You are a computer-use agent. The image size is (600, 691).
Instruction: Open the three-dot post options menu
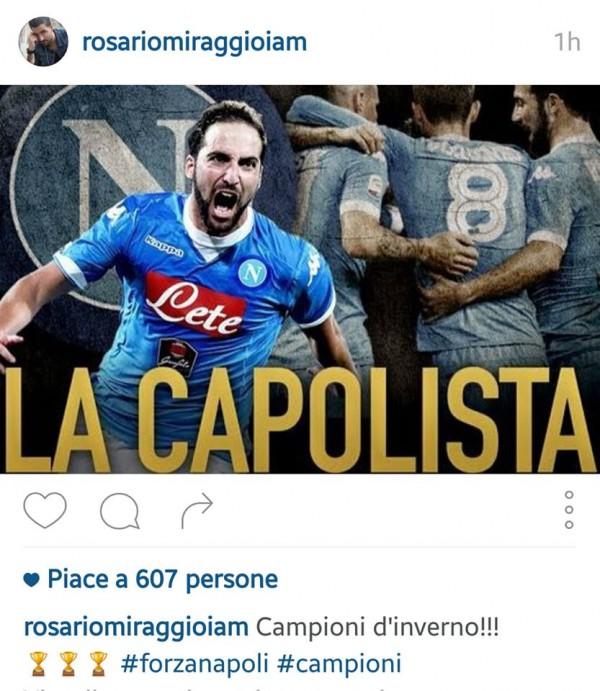click(569, 509)
